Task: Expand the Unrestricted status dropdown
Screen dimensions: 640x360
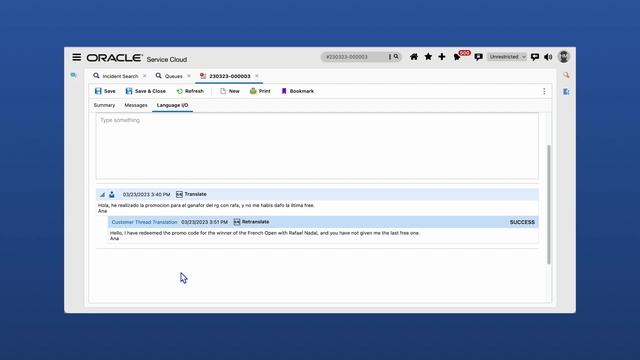Action: pos(507,57)
